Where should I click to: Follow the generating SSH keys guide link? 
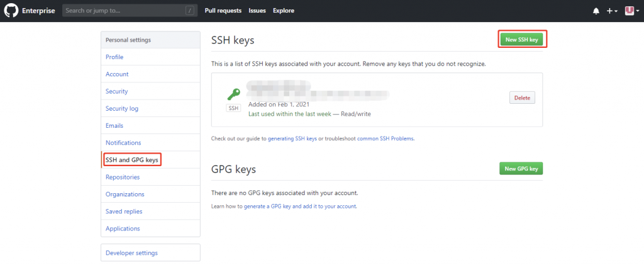pos(292,138)
